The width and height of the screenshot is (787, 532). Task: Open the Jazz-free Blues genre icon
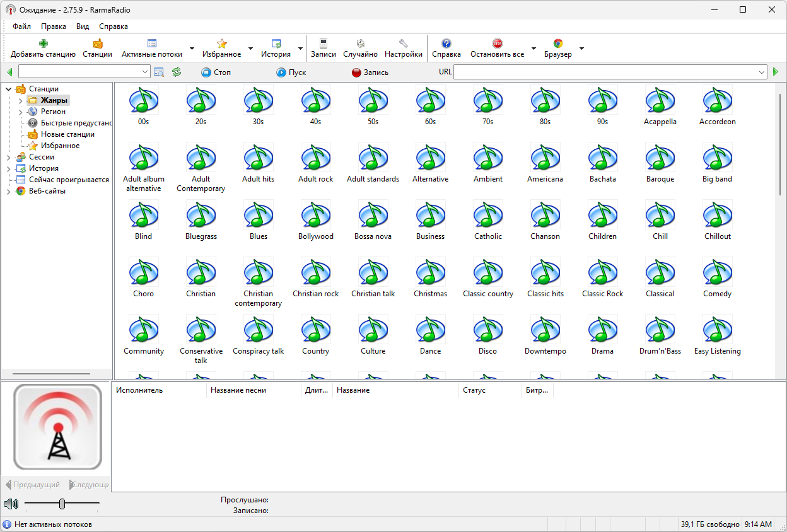click(x=259, y=216)
